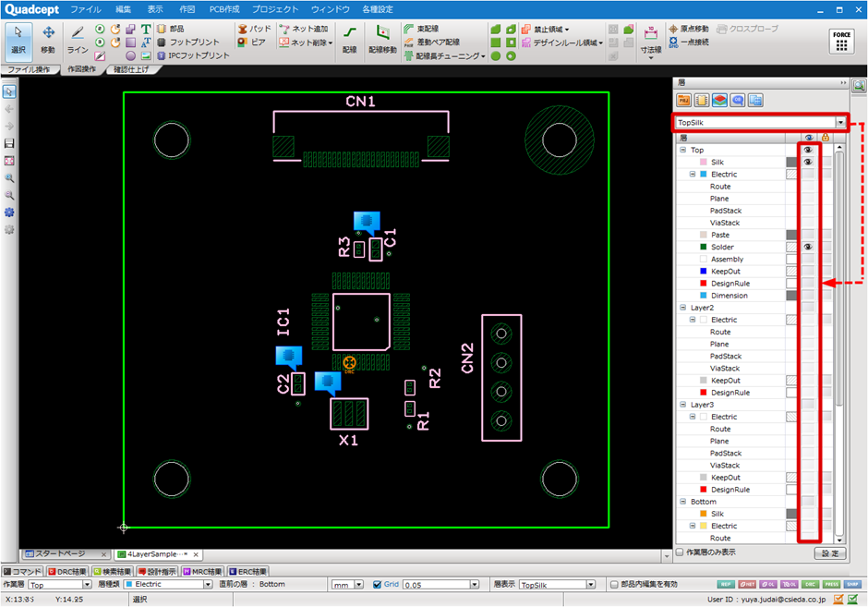Click 原点移動 move origin
The image size is (868, 607).
[x=689, y=29]
